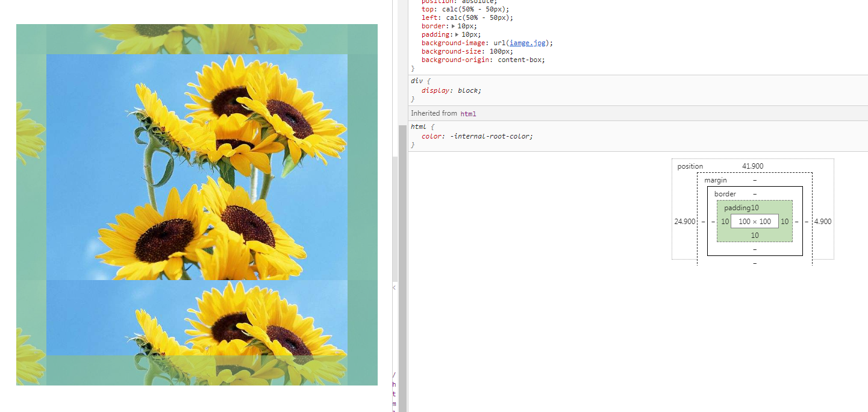Click the html selector of the inherited rule

[418, 126]
